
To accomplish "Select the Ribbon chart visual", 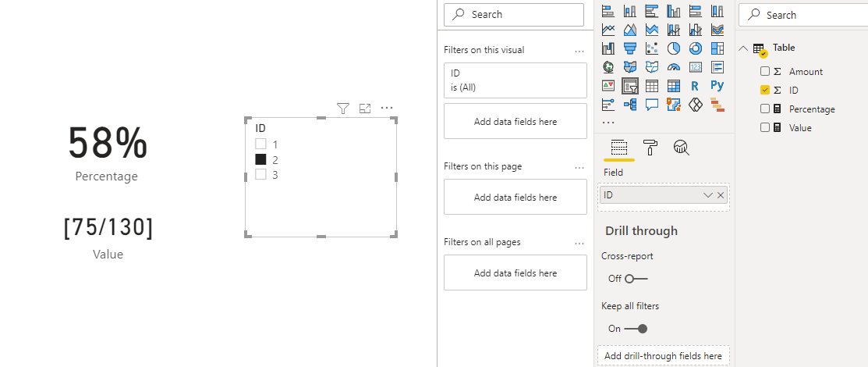I will tap(717, 30).
